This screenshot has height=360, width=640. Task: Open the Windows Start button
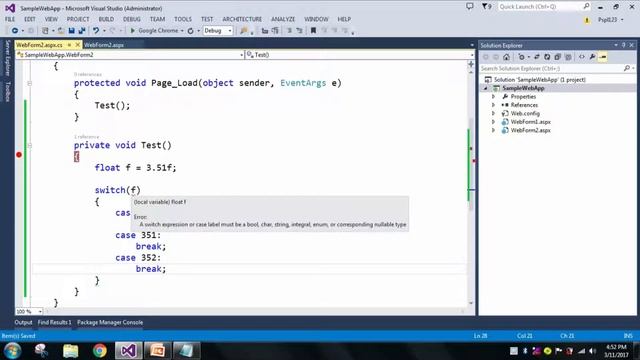click(12, 351)
